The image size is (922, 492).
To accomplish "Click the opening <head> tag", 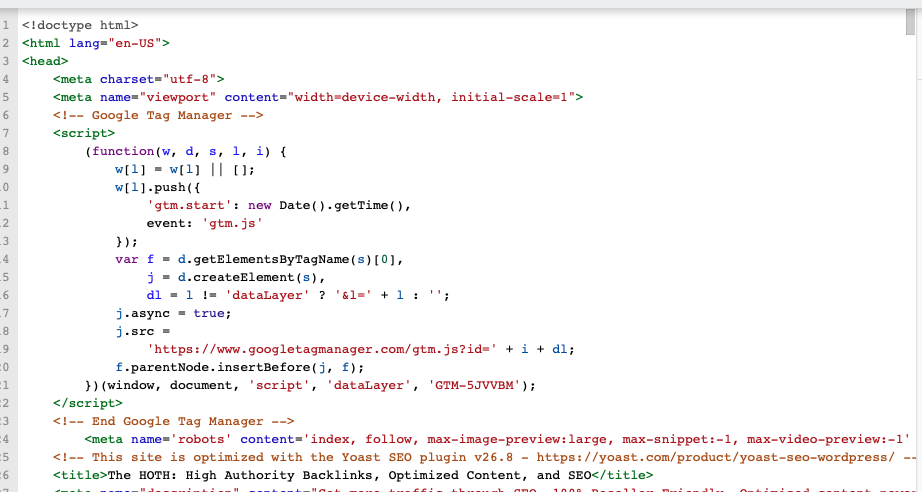I will 45,61.
